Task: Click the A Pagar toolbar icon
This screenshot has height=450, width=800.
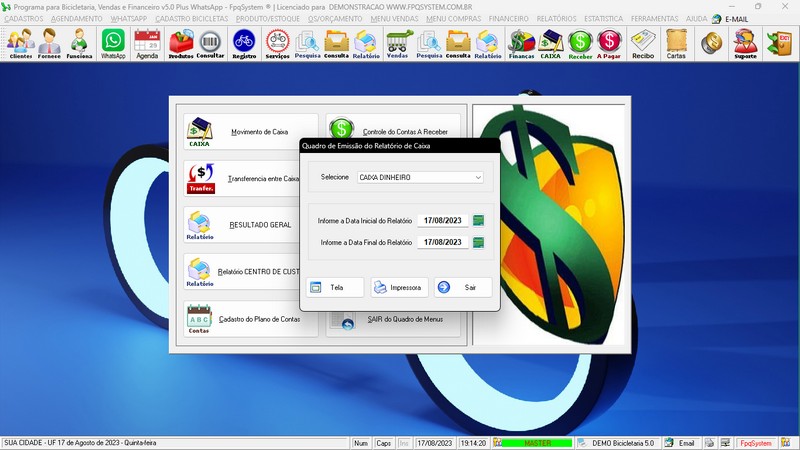Action: (609, 43)
